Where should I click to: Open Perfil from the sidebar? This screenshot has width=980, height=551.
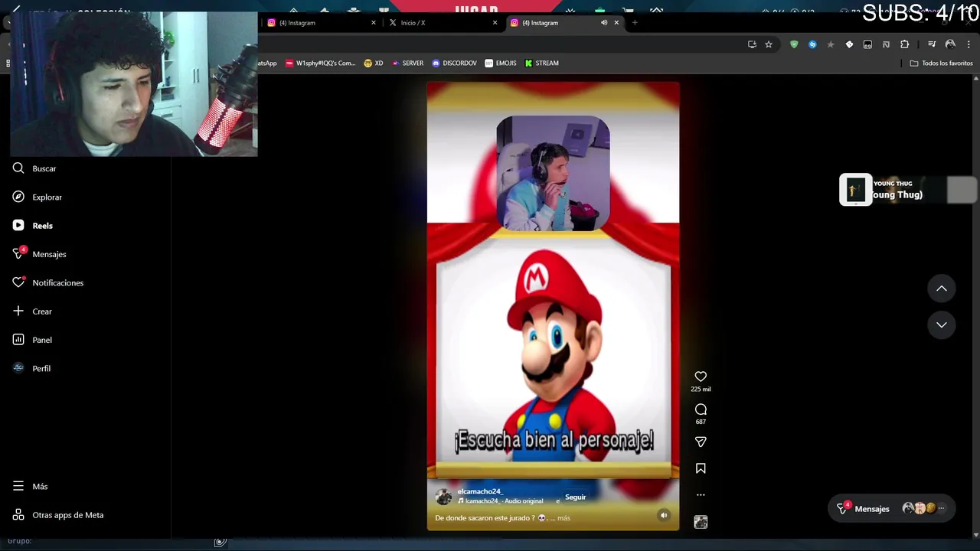coord(32,368)
